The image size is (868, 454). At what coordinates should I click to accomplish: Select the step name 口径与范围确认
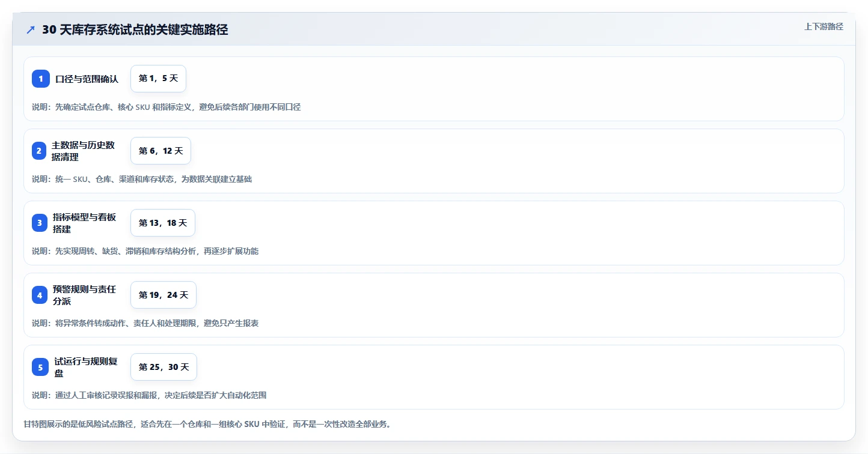87,79
